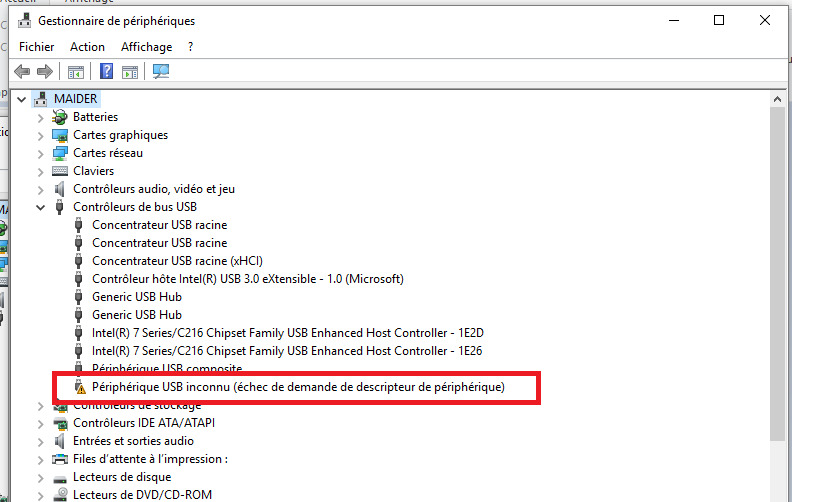The width and height of the screenshot is (819, 502).
Task: Click the title bar Device Manager icon
Action: pos(25,20)
